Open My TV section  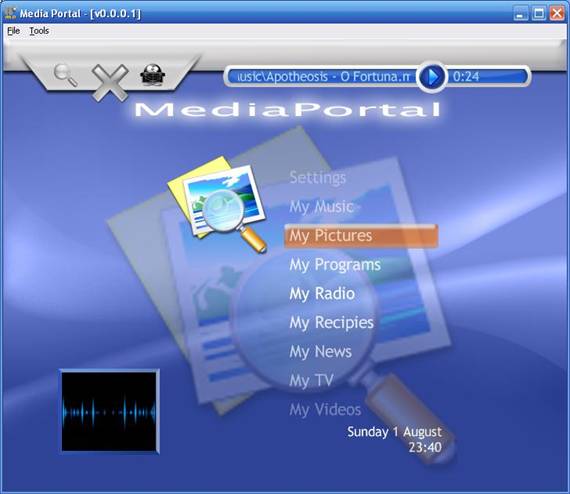click(x=312, y=381)
